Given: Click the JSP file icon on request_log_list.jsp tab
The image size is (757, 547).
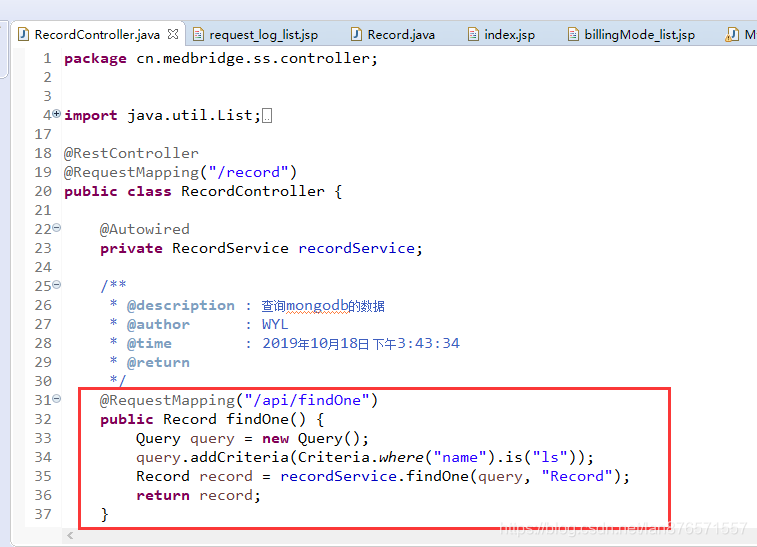Looking at the screenshot, I should click(x=198, y=34).
